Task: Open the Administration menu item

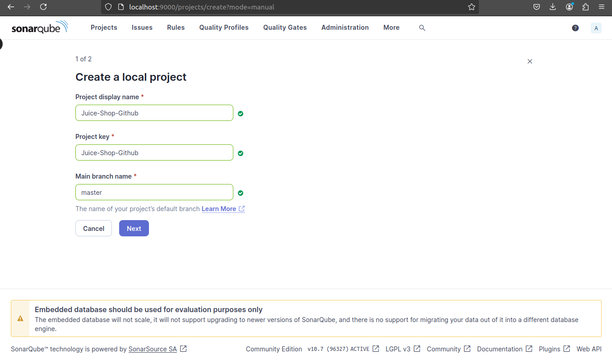Action: (x=345, y=28)
